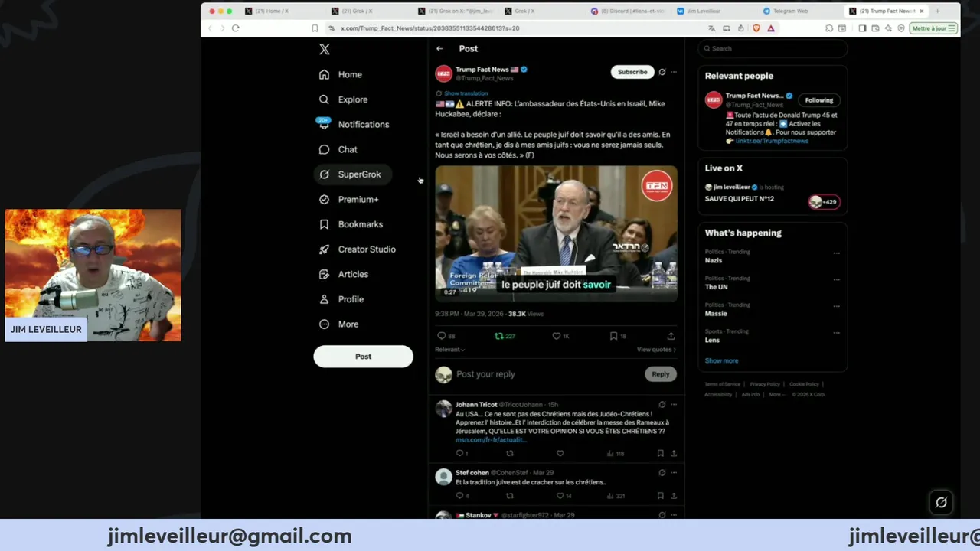This screenshot has width=980, height=551.
Task: Click the X logo above Home
Action: (325, 49)
